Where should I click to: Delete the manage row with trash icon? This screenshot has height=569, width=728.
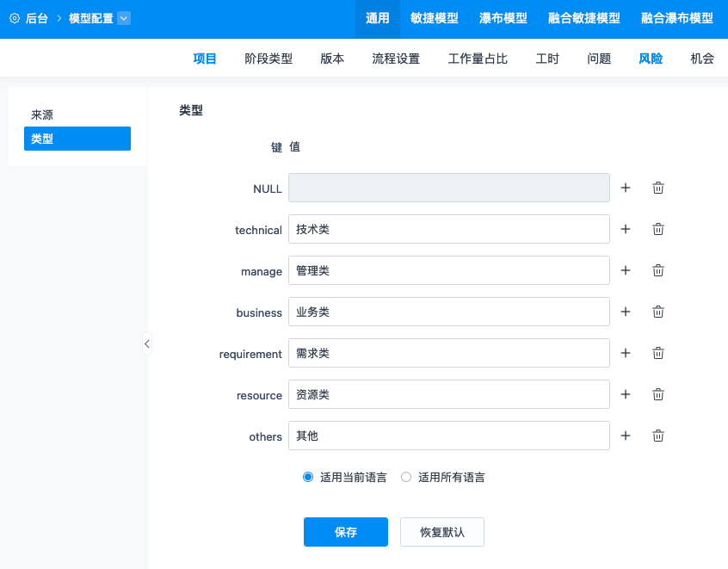pos(658,270)
